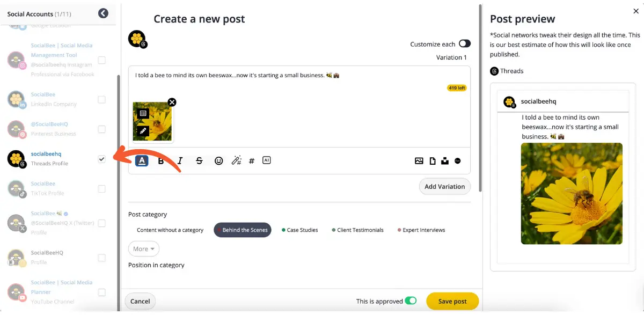Switch category to Client Testimonials

coord(358,230)
